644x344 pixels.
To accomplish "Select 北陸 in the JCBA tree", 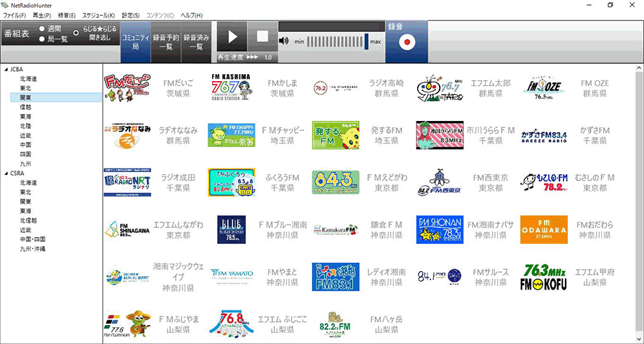I will tap(25, 126).
